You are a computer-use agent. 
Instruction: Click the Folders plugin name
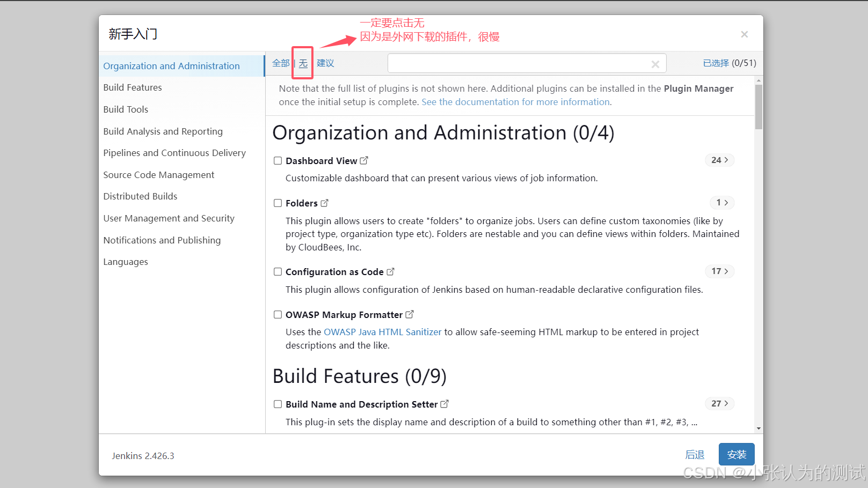pos(302,203)
